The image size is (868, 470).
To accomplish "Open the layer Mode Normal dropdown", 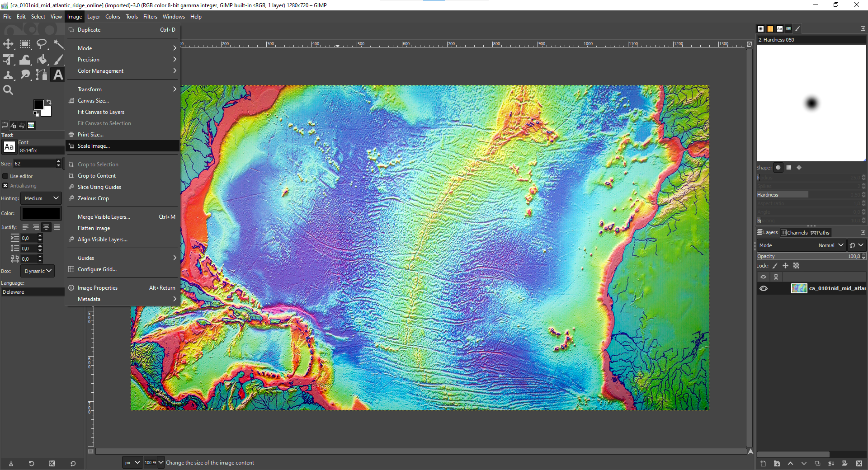I will pyautogui.click(x=801, y=245).
